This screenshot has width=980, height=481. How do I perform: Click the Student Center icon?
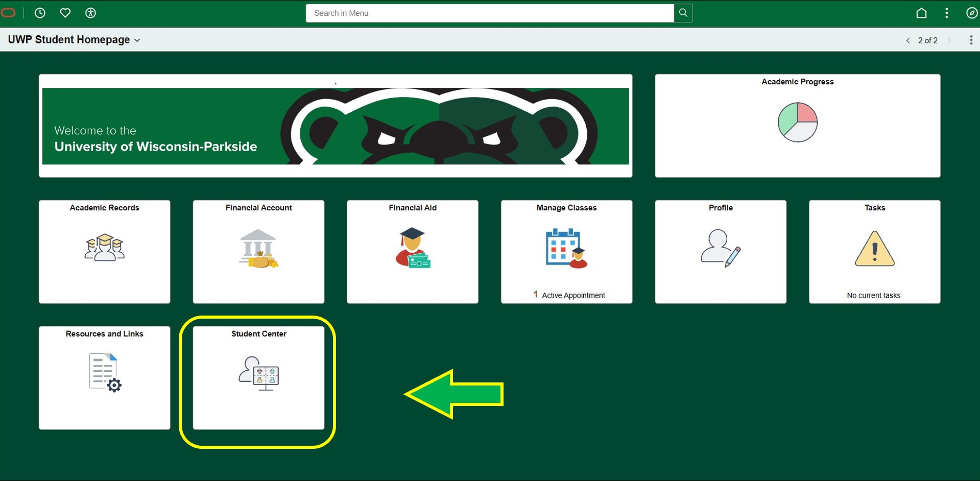(x=259, y=373)
